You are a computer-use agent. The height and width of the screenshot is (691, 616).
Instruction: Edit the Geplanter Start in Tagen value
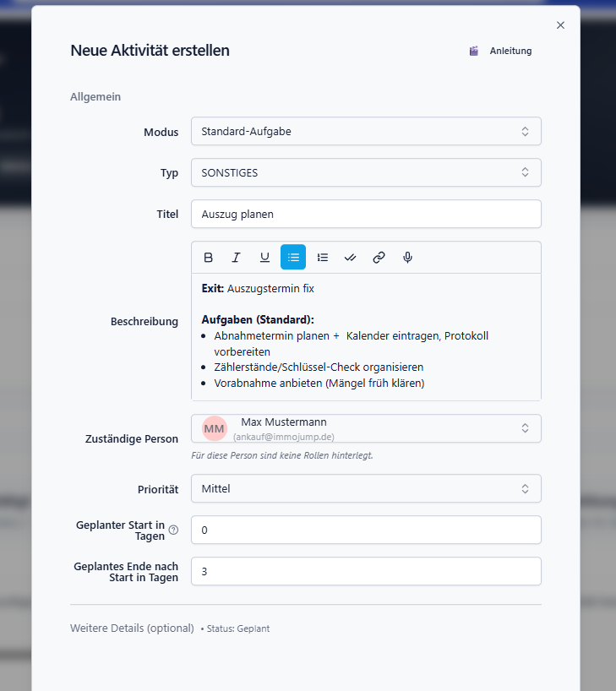pos(366,530)
